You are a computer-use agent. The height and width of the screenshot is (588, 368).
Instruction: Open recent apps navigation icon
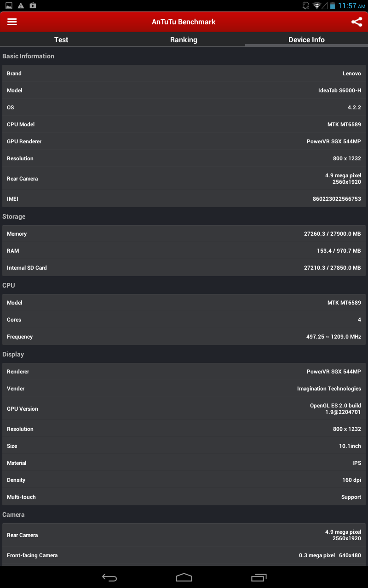coord(259,577)
